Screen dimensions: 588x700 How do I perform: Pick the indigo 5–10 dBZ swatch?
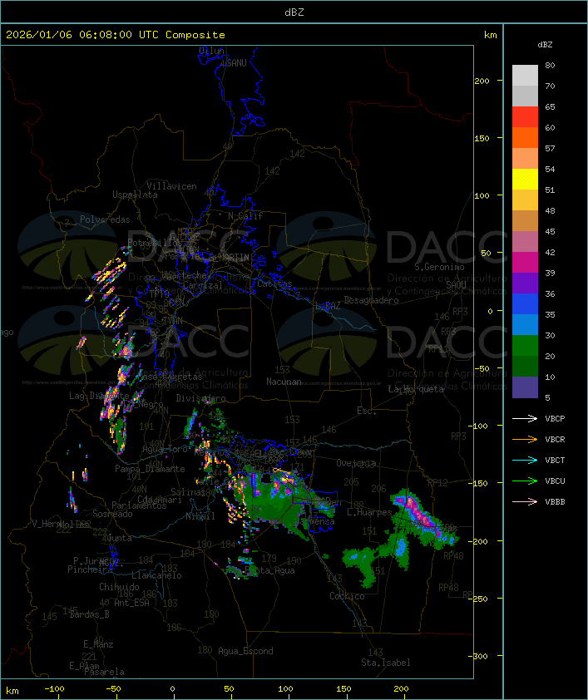point(525,387)
